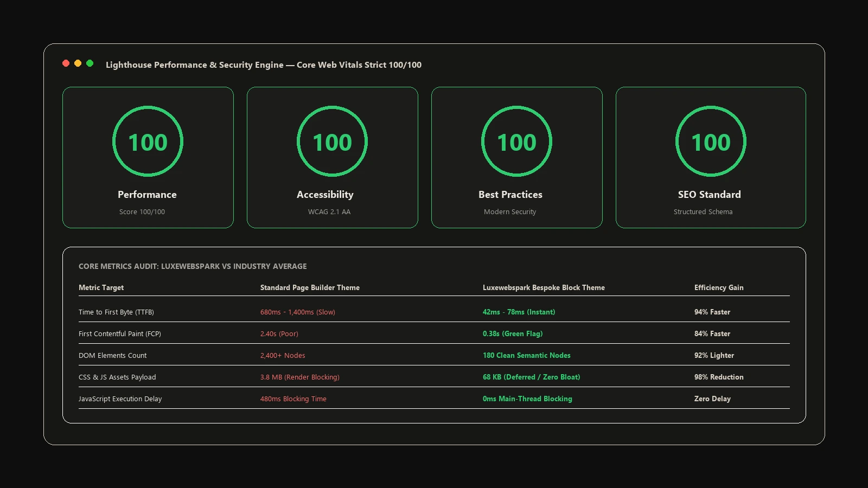868x488 pixels.
Task: Select the 'CSS & JS Assets Payload' row label
Action: coord(117,377)
